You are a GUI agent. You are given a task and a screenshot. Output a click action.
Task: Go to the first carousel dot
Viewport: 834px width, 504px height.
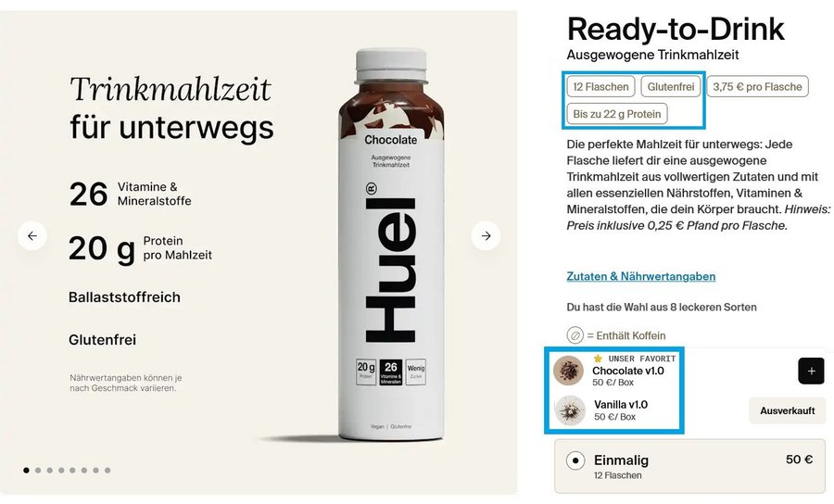tap(26, 470)
